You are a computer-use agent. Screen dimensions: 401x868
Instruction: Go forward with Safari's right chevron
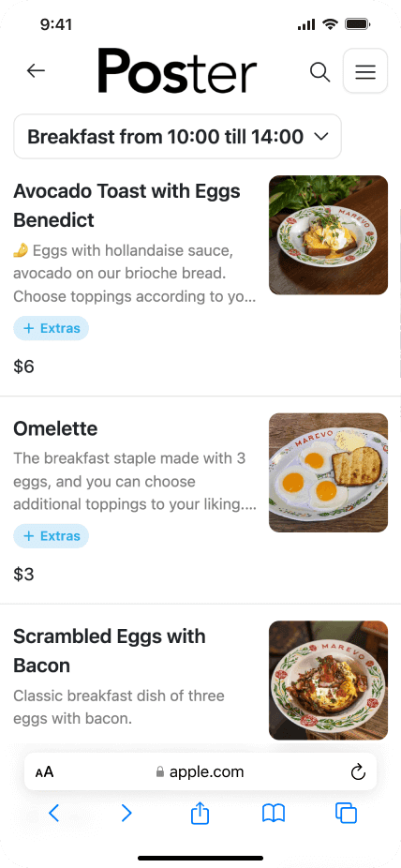pyautogui.click(x=126, y=814)
